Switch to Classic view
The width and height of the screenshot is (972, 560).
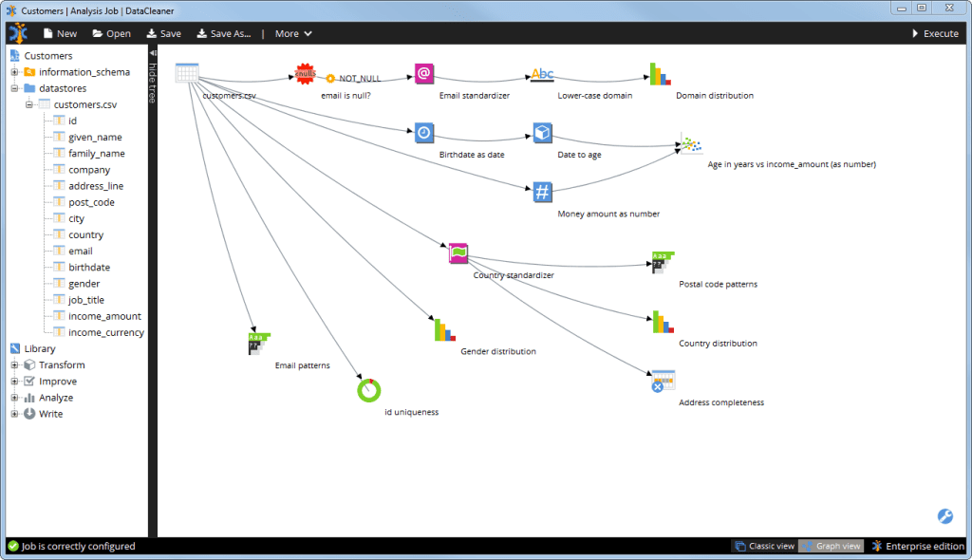(765, 547)
